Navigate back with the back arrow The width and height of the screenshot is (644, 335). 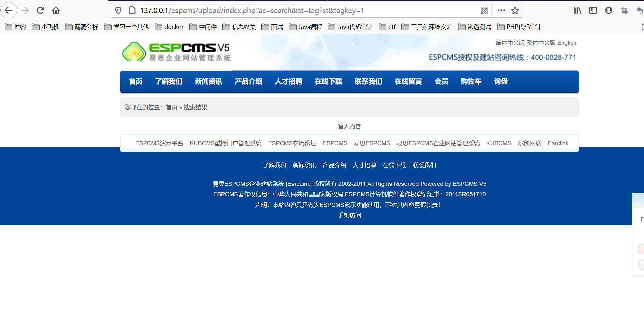point(8,10)
